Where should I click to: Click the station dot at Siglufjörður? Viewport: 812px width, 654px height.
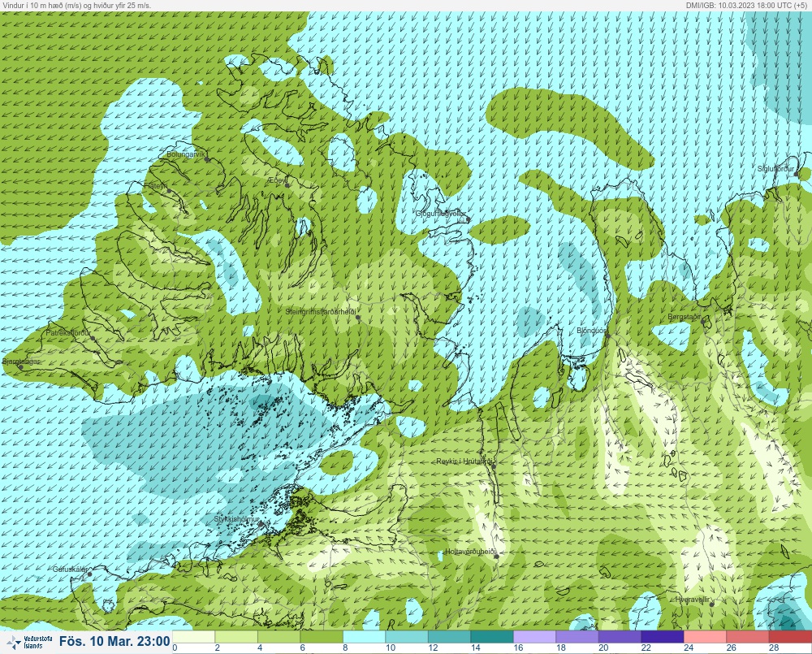(x=797, y=174)
